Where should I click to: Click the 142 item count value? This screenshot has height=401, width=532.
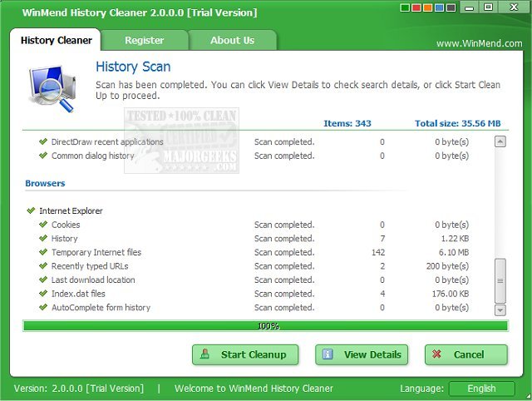(x=378, y=252)
